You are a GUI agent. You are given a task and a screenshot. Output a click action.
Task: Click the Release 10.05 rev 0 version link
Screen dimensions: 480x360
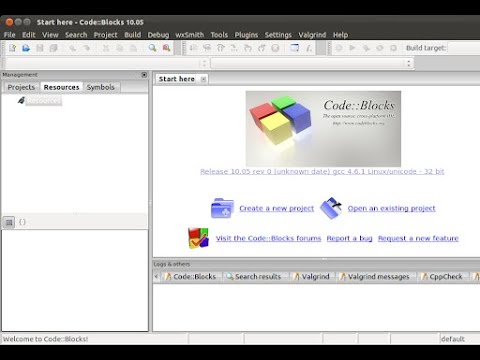322,171
